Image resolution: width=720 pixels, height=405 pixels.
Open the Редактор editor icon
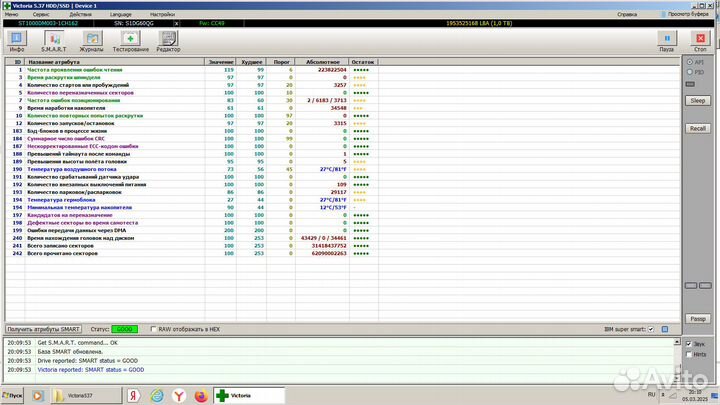click(168, 40)
